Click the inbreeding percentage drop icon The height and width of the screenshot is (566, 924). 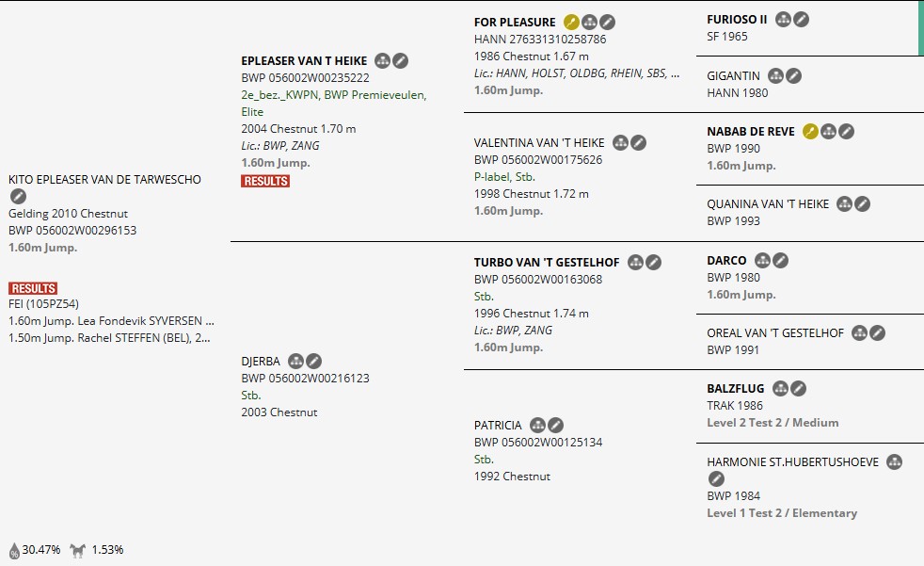point(14,550)
